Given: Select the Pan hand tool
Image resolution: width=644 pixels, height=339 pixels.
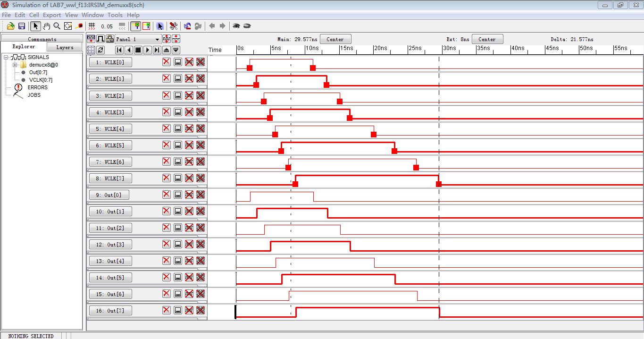Looking at the screenshot, I should point(46,26).
